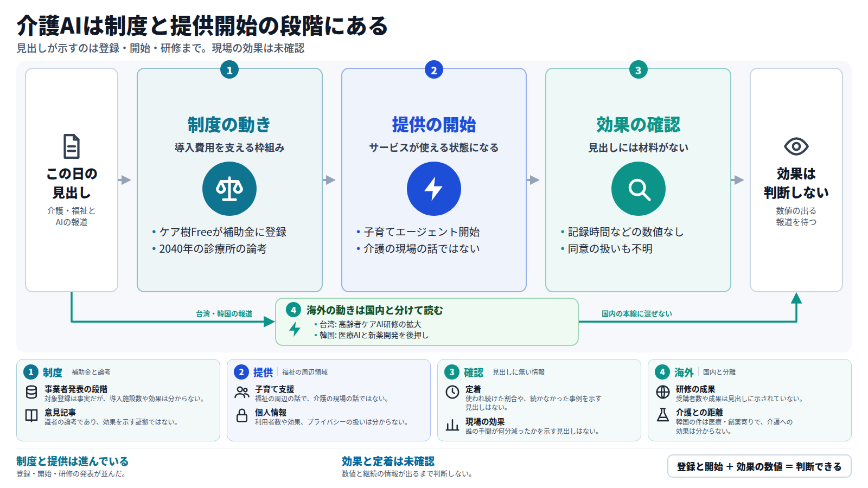Click the 効果の確認 heading
The height and width of the screenshot is (488, 868).
[639, 125]
